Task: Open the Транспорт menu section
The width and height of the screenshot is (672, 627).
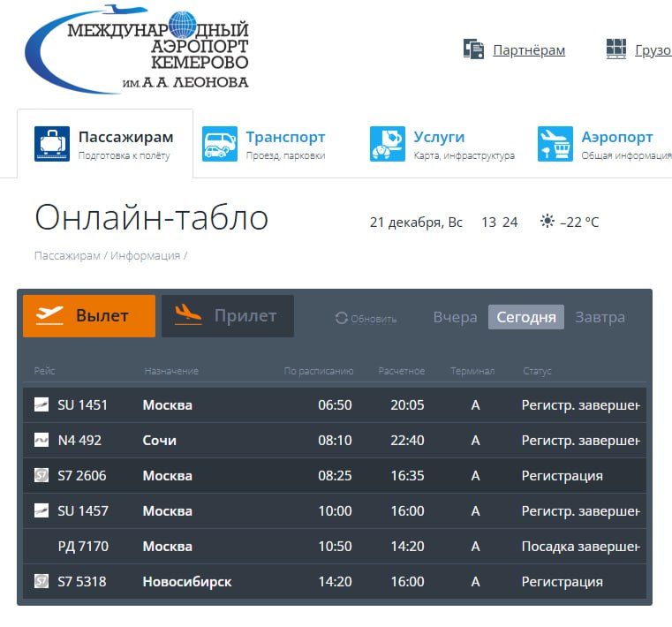Action: (284, 138)
